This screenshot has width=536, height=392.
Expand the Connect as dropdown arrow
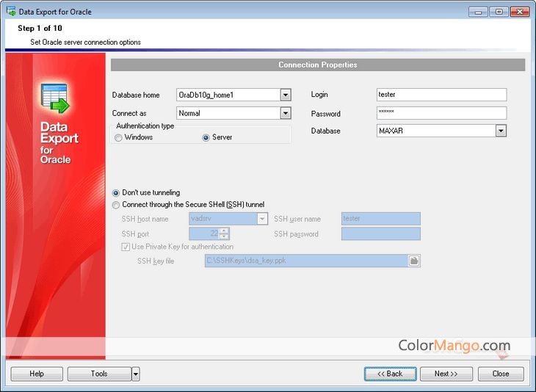[286, 113]
